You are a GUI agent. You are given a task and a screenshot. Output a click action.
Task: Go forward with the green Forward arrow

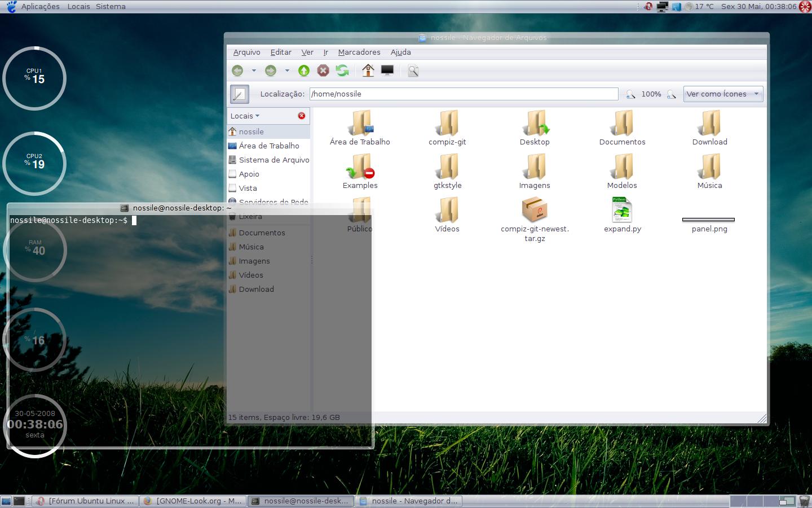271,71
